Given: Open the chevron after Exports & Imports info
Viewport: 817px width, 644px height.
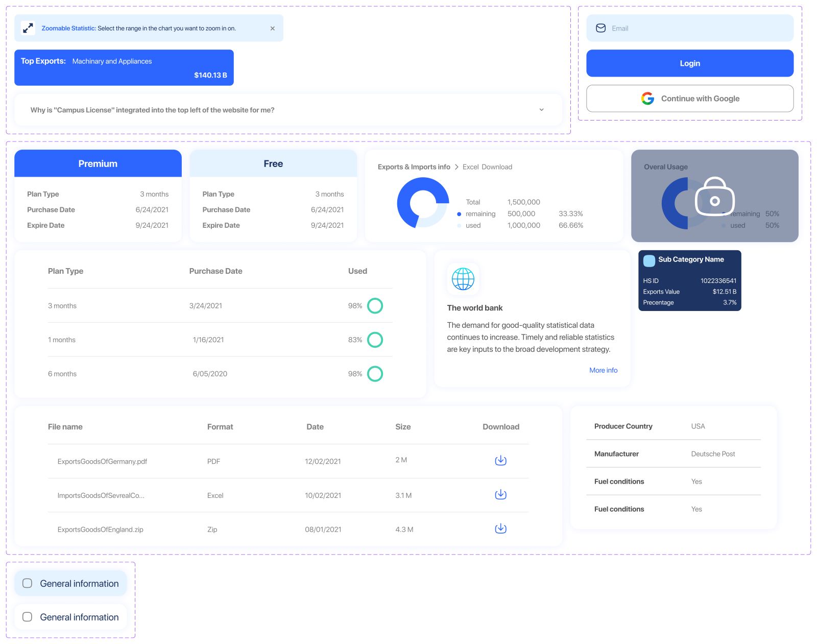Looking at the screenshot, I should click(x=456, y=166).
